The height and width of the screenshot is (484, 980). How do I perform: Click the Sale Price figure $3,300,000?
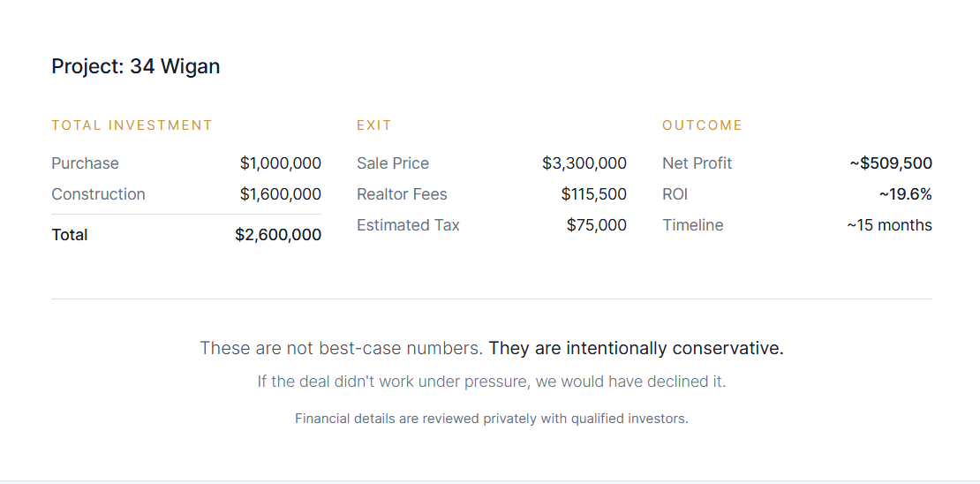tap(584, 163)
